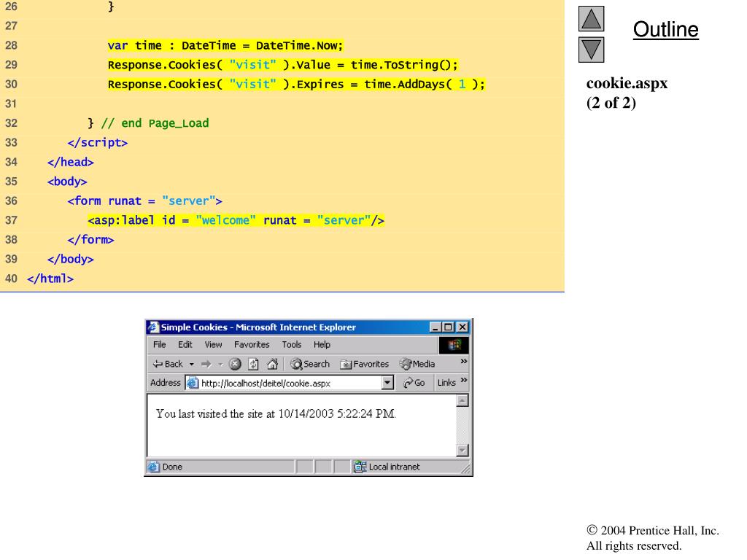Open the Outline link

point(665,29)
